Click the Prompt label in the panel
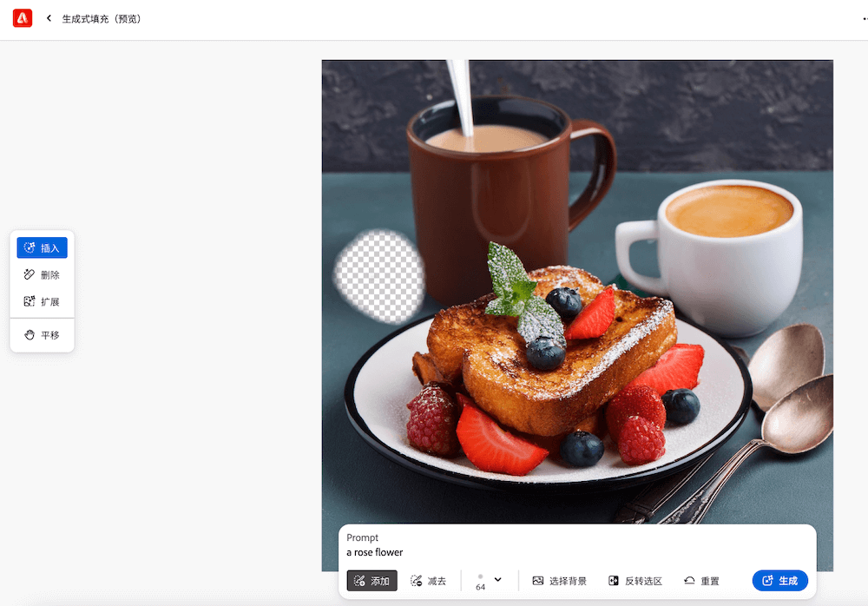The height and width of the screenshot is (606, 868). [363, 537]
